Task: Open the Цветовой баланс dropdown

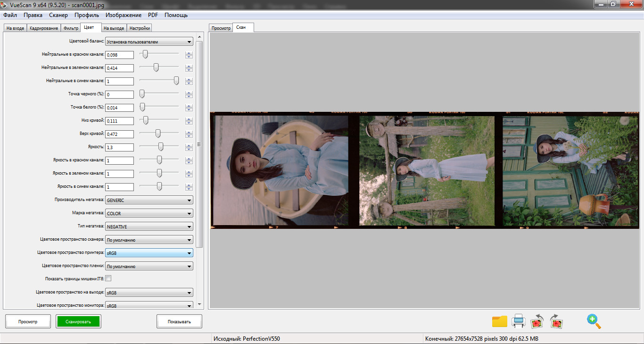Action: 149,42
